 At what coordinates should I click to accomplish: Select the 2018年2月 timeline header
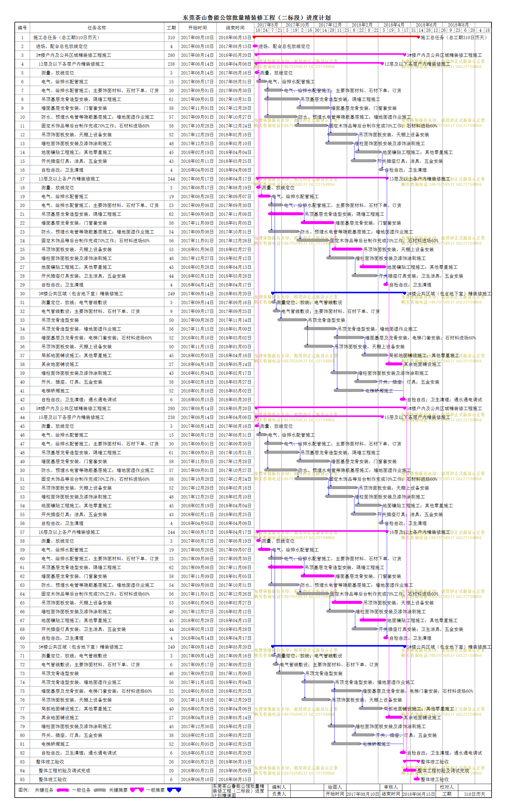click(x=362, y=25)
